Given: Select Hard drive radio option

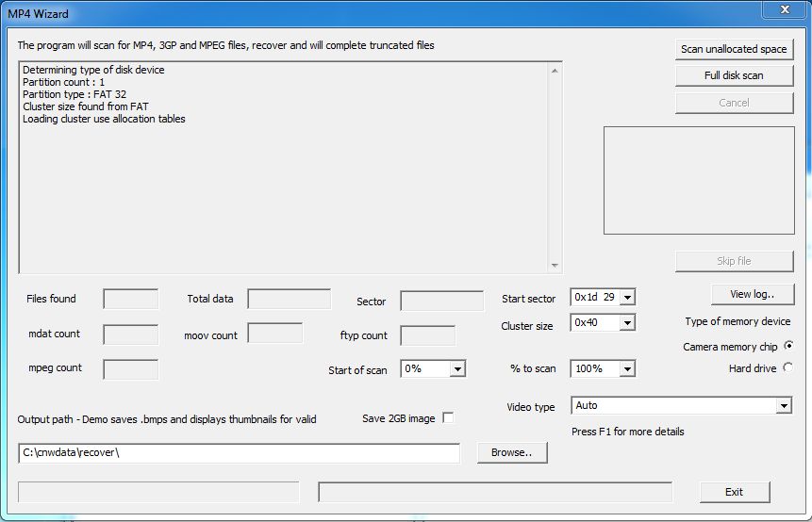Looking at the screenshot, I should [788, 367].
